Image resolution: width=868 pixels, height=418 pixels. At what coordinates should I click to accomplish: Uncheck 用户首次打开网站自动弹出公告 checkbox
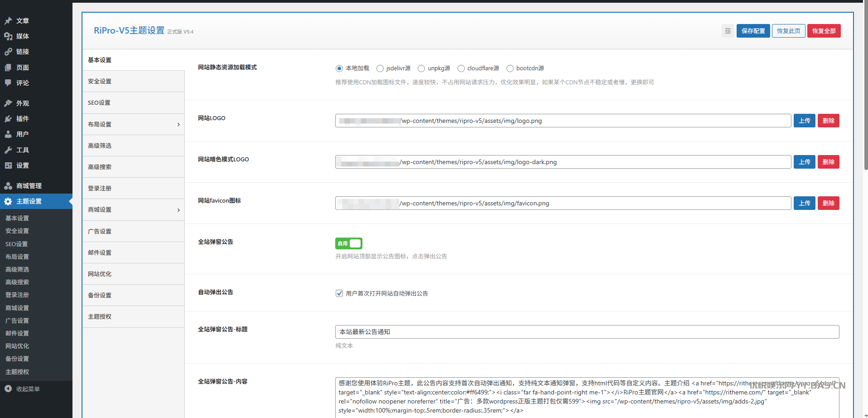pyautogui.click(x=339, y=293)
